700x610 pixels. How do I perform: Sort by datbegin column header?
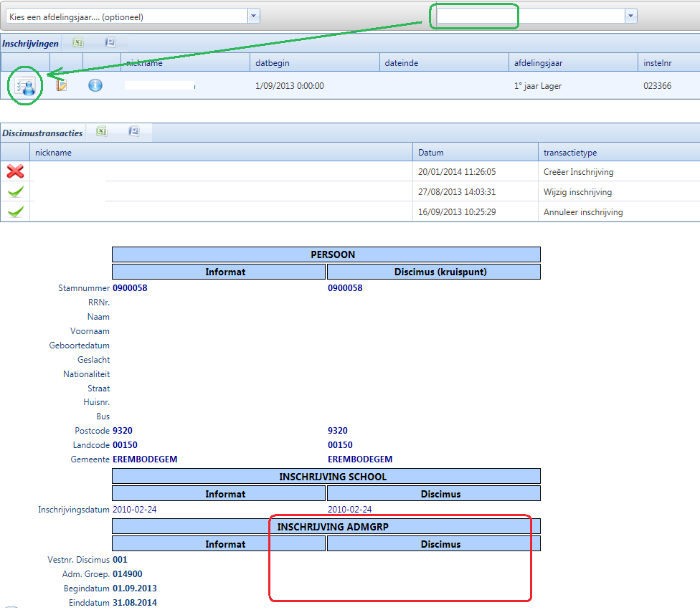(313, 63)
